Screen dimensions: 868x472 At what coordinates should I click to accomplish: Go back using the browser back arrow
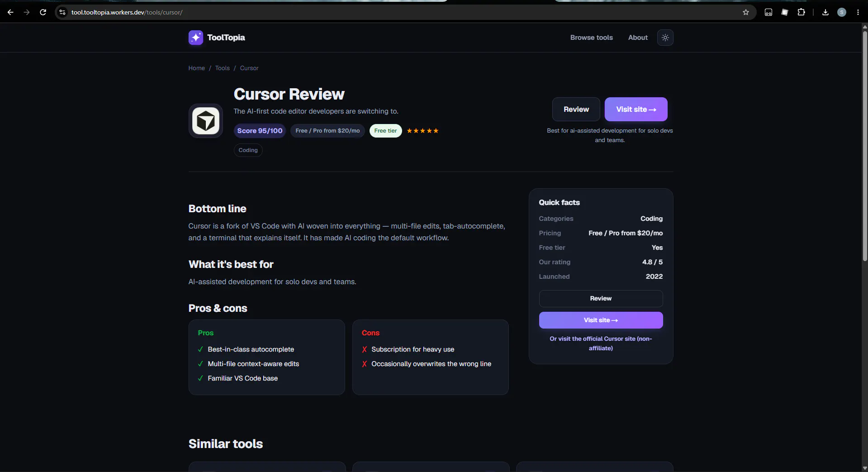10,12
